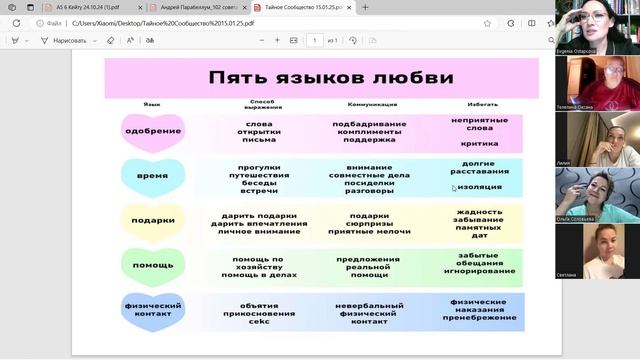The height and width of the screenshot is (360, 640).
Task: Click the Пять языков любви title
Action: (331, 78)
